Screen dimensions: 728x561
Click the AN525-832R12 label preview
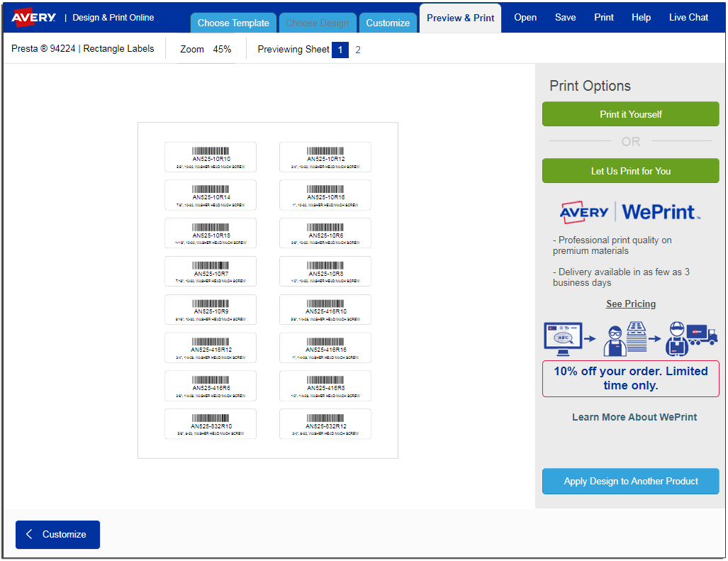(325, 424)
